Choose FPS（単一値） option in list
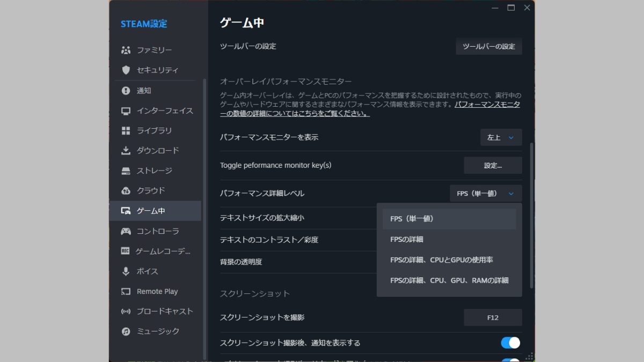 click(449, 219)
